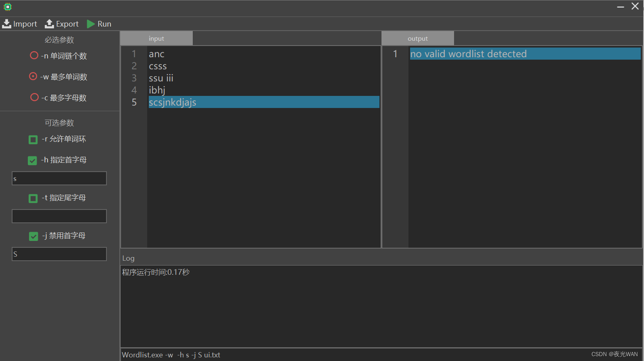
Task: Select the -n 单词链个数 radio button
Action: pyautogui.click(x=34, y=55)
